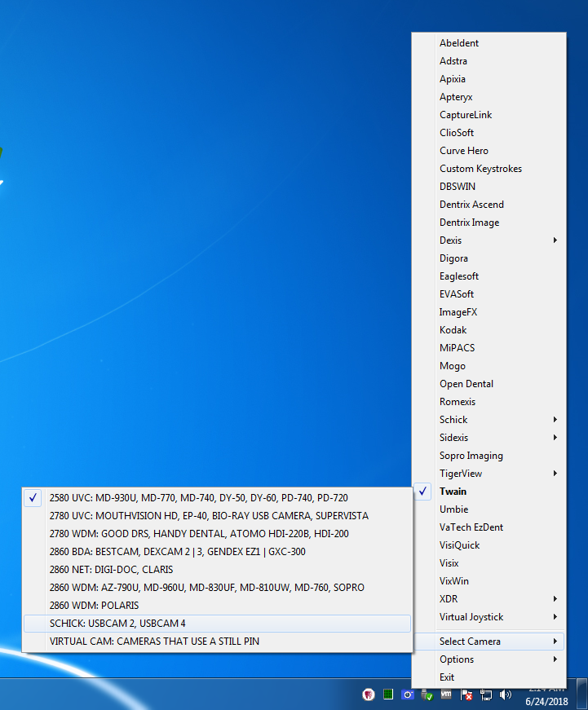Select Abeldent from the menu
This screenshot has width=588, height=710.
point(489,43)
